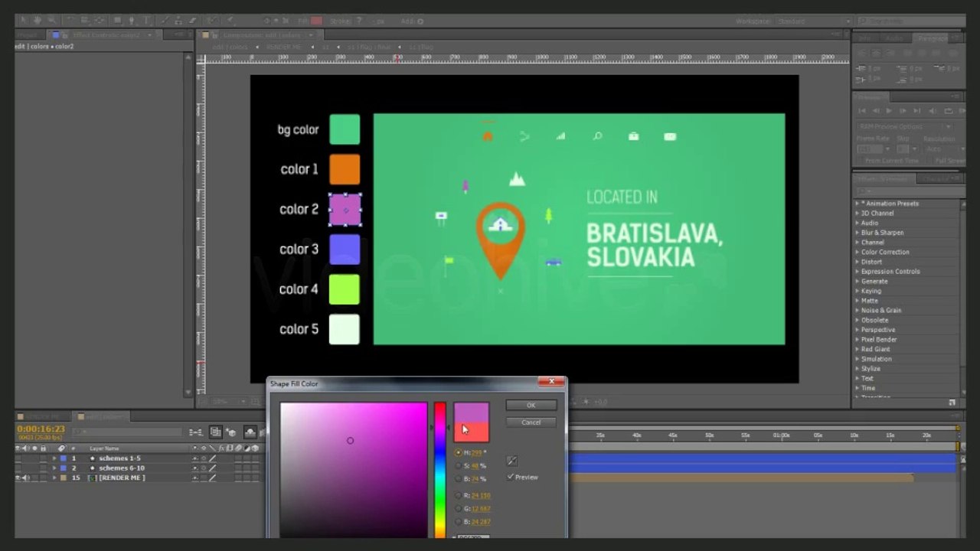Open the Audio panel tab
This screenshot has height=551, width=980.
pyautogui.click(x=893, y=37)
